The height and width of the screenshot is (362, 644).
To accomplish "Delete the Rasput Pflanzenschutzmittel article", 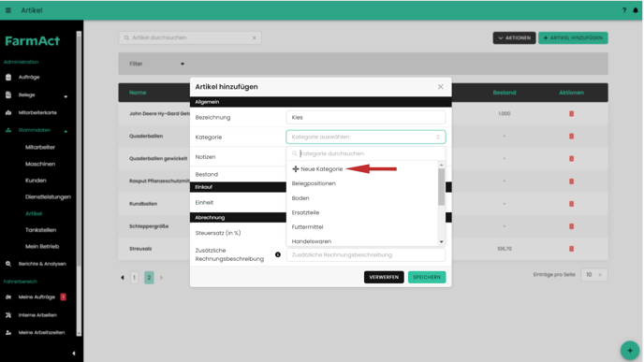I will 571,181.
